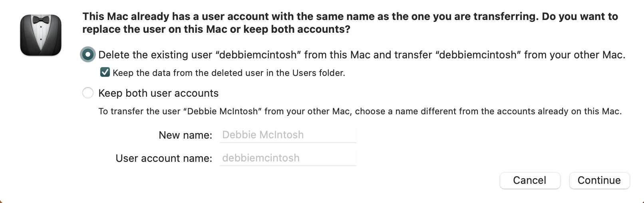Click the bold heading about duplicate user account

350,16
